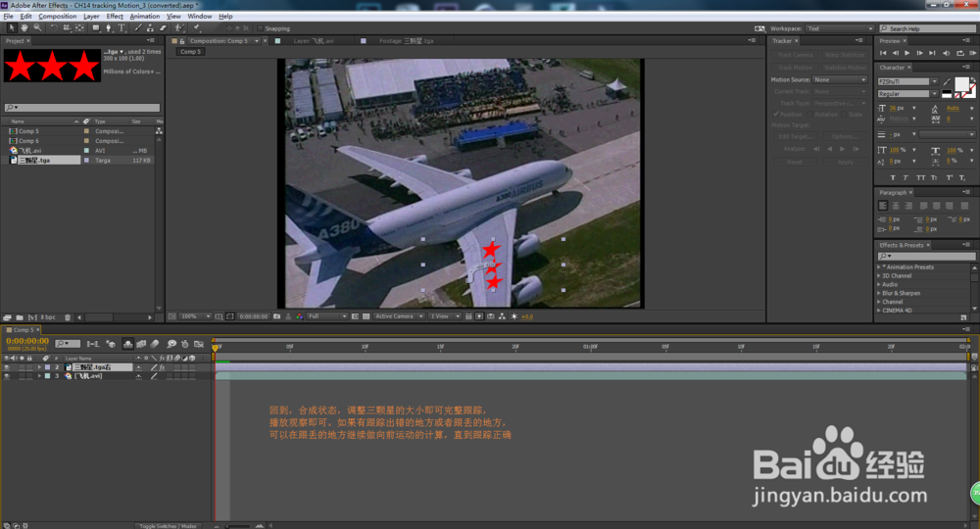
Task: Select the Clone Stamp tool
Action: click(151, 28)
